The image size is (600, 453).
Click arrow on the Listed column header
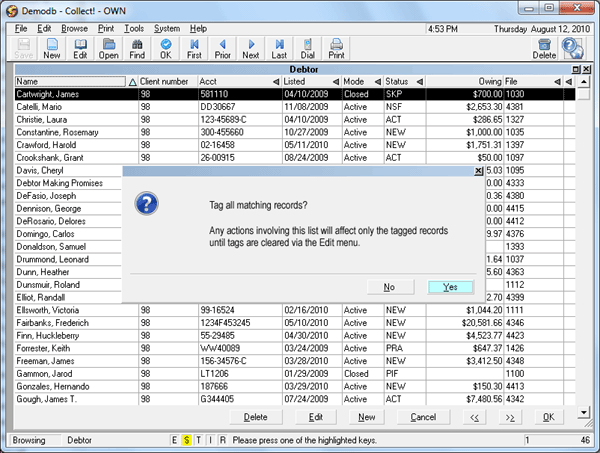pos(334,81)
